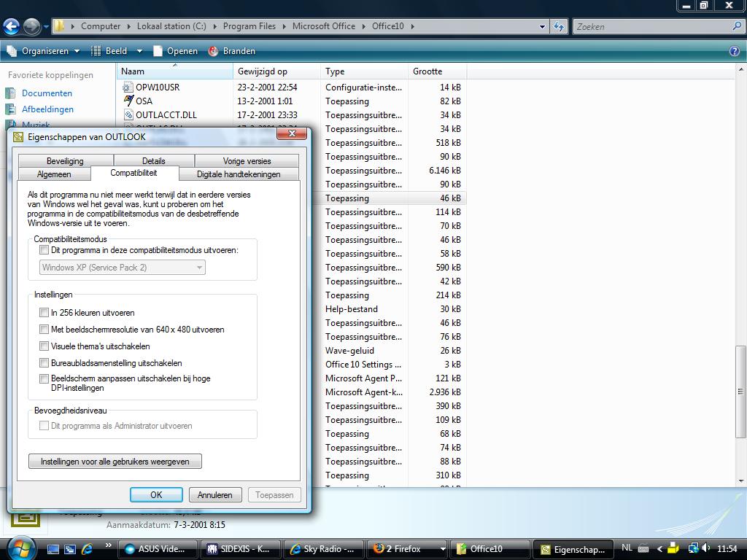Click the Microsoft Office breadcrumb in address bar

pyautogui.click(x=323, y=26)
